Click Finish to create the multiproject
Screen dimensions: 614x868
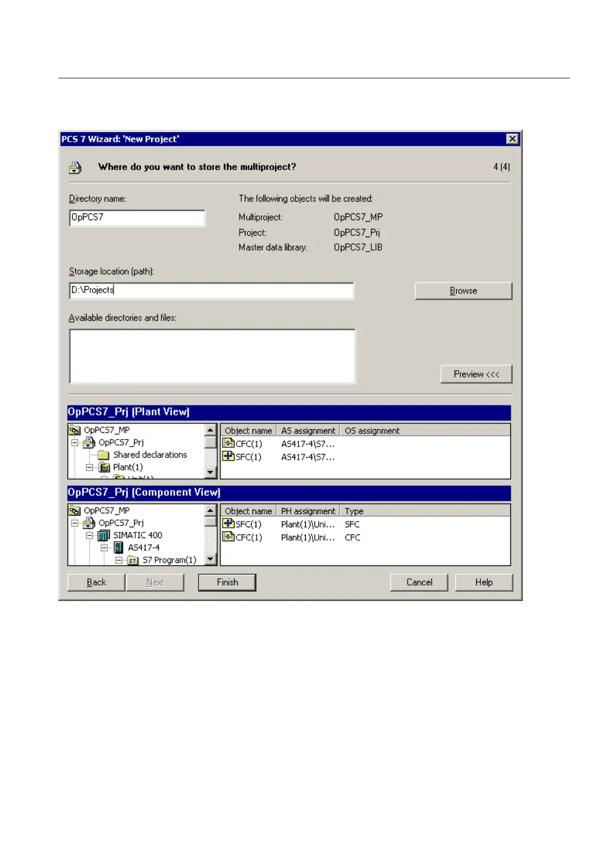[227, 582]
